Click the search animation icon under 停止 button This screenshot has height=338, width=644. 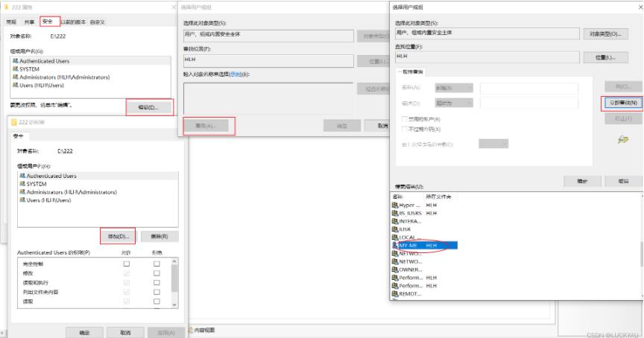click(x=622, y=140)
